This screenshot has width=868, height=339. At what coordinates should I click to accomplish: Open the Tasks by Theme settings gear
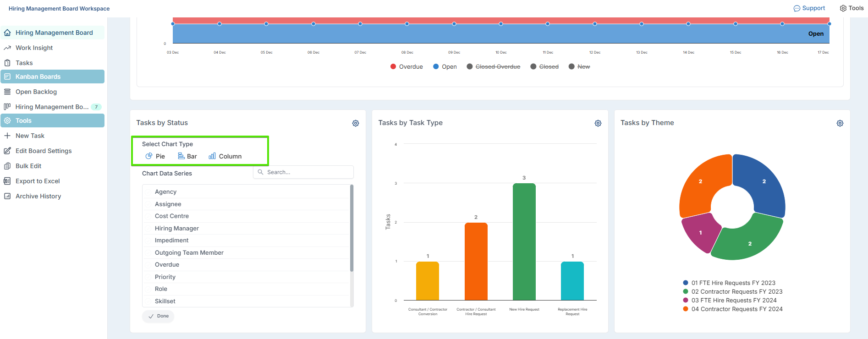(x=840, y=123)
